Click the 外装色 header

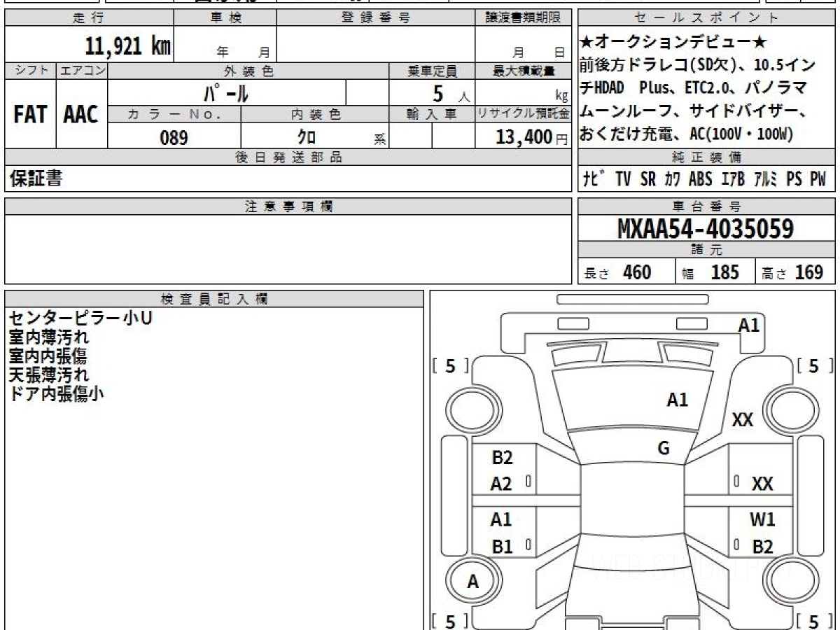click(248, 71)
